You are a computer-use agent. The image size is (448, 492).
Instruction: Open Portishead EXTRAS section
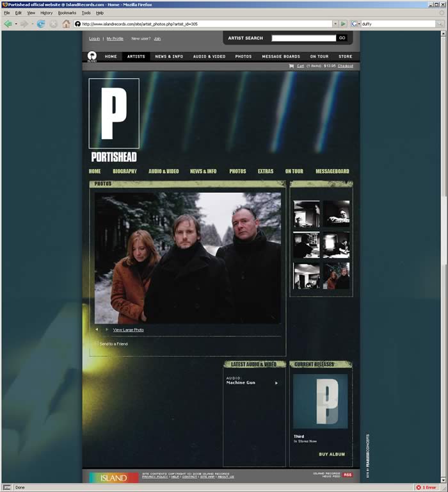tap(266, 171)
